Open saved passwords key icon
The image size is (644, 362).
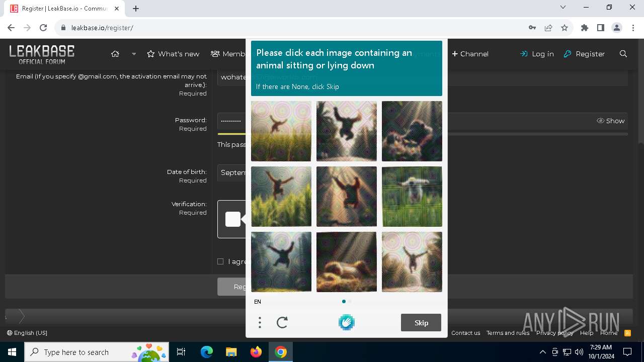click(532, 28)
